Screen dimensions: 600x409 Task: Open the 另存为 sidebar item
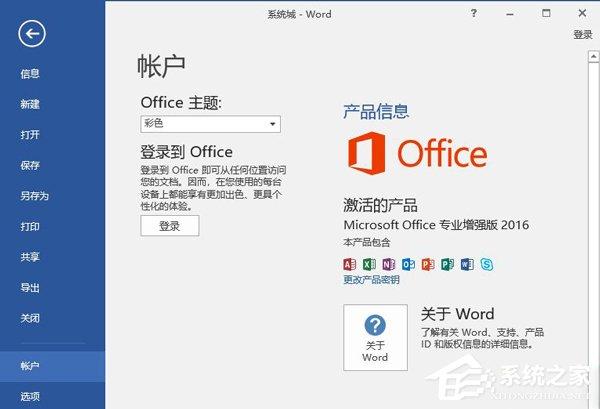tap(34, 196)
